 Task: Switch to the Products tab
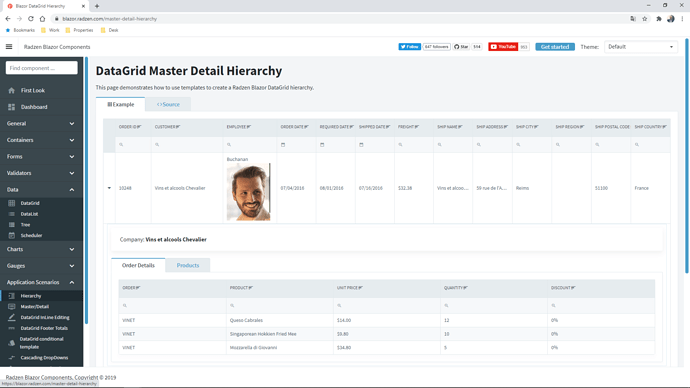tap(188, 265)
